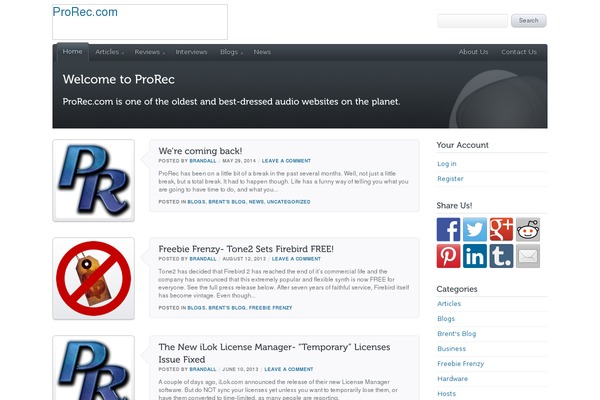Expand the Reviews menu in the navigation bar
Viewport: 600px width, 400px height.
tap(149, 52)
